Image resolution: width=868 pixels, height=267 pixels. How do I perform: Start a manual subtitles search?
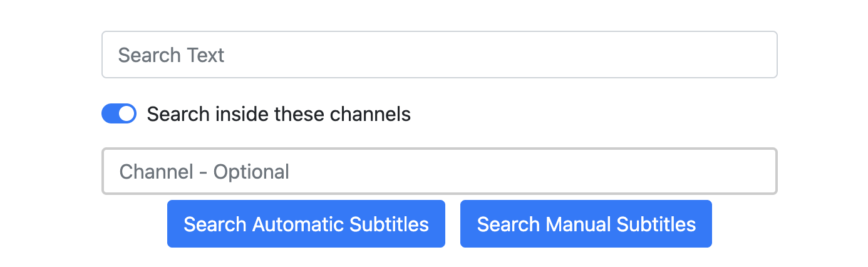click(x=586, y=224)
